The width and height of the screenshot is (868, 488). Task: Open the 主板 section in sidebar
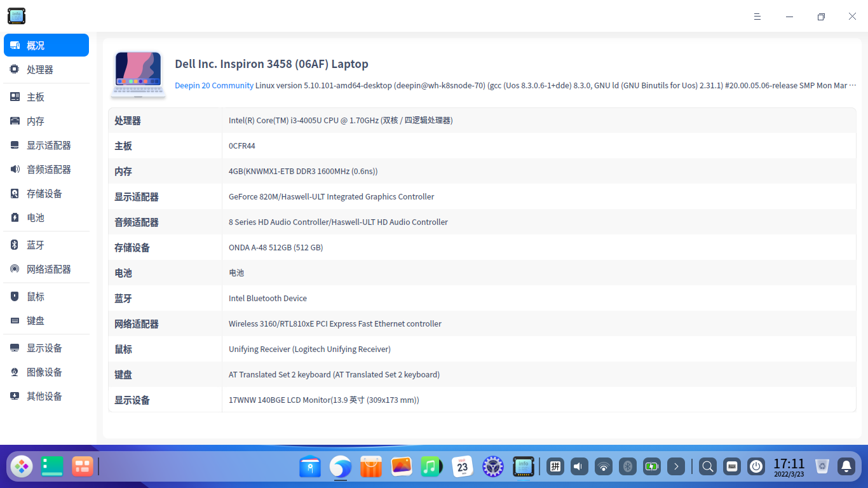(x=46, y=97)
